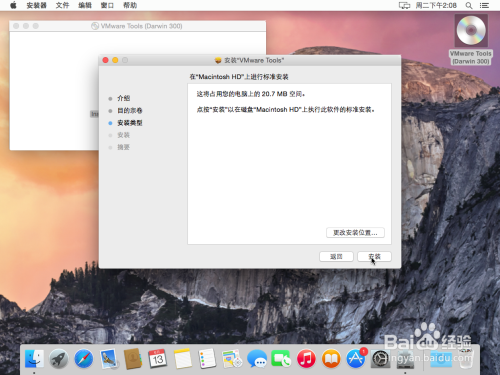Open the 安装器 menu
This screenshot has height=375, width=500.
(36, 5)
